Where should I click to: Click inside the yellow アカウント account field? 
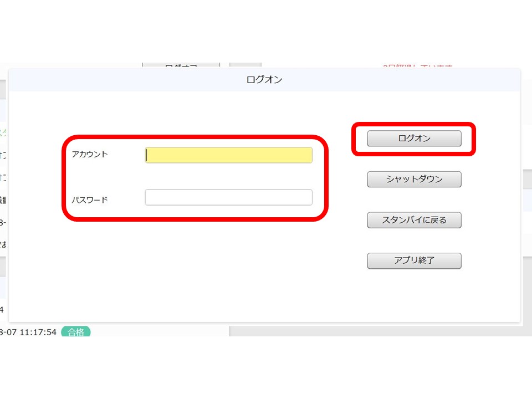point(228,155)
